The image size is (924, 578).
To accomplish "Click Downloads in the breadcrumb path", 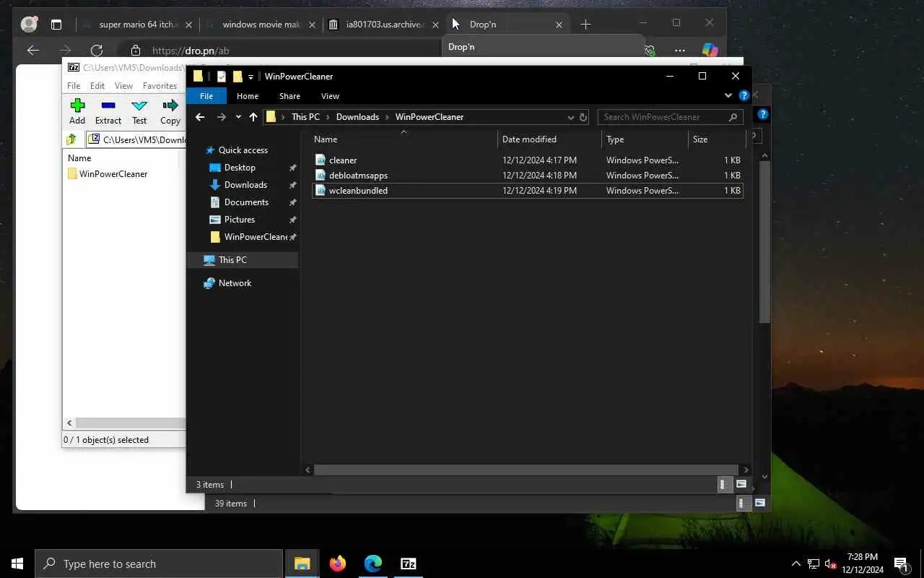I will tap(357, 117).
